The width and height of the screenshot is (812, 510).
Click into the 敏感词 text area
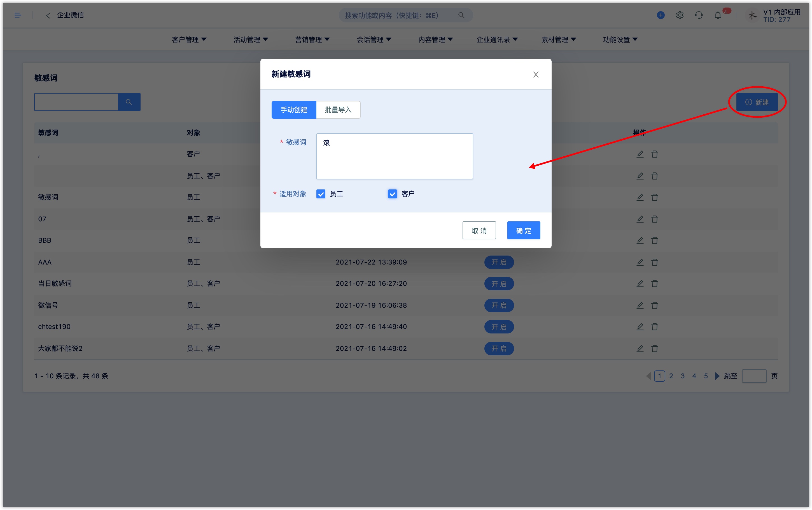pos(395,157)
